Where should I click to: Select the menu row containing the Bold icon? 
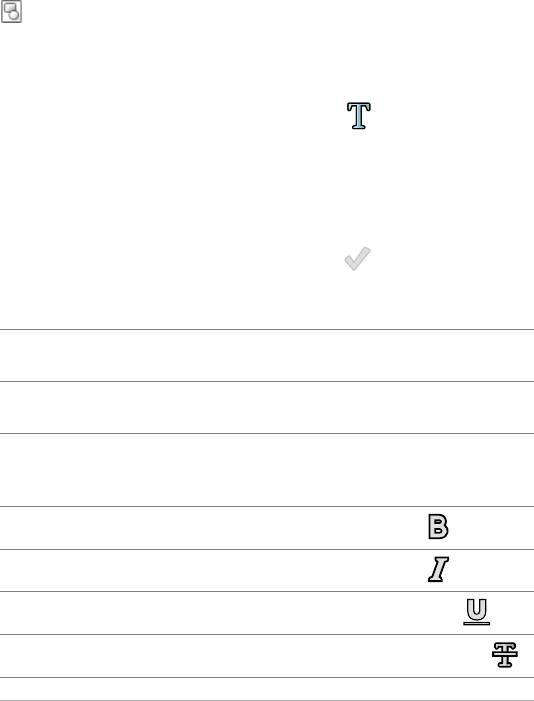(x=267, y=528)
